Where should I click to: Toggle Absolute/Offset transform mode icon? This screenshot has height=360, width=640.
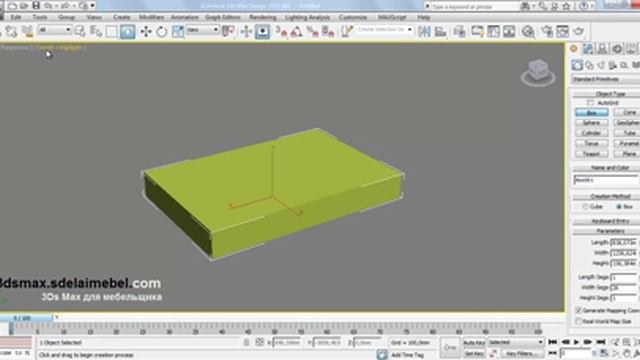click(259, 342)
